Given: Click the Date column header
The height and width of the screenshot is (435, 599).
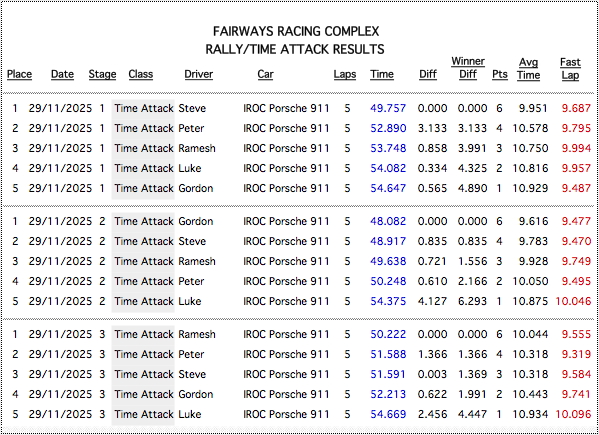Looking at the screenshot, I should pyautogui.click(x=62, y=74).
